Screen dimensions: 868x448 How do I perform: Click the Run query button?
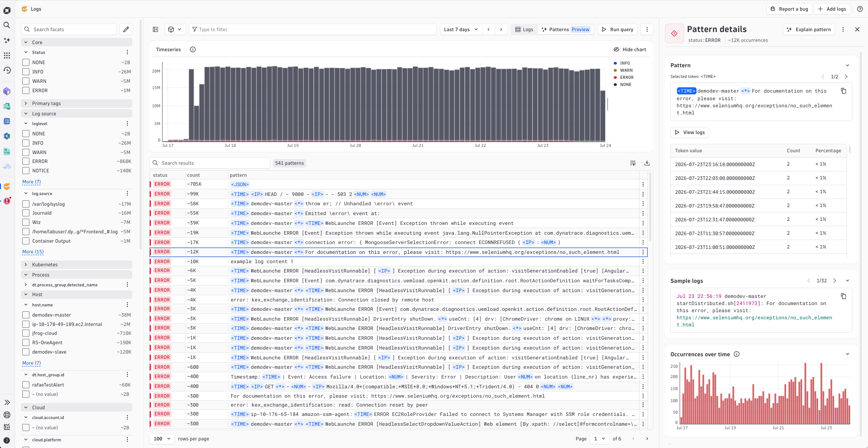617,29
